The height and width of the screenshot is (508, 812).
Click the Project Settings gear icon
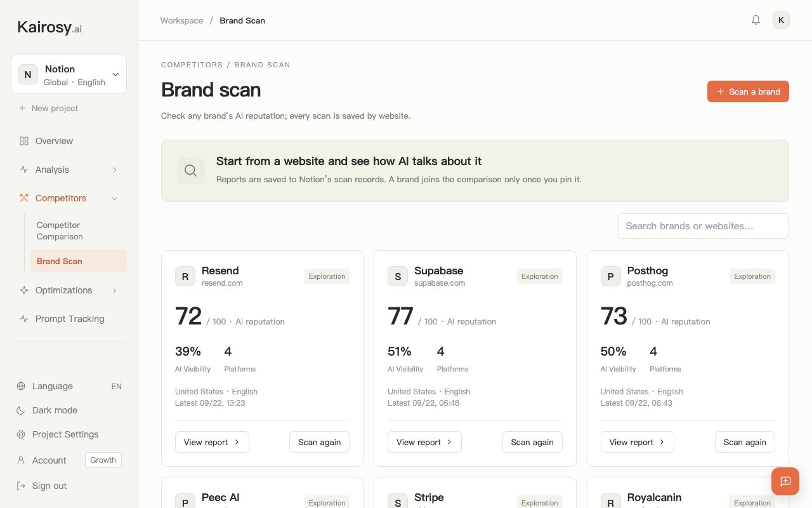[21, 434]
